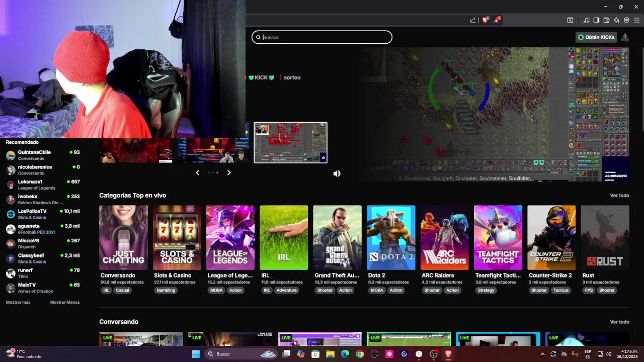Image resolution: width=644 pixels, height=362 pixels.
Task: Open the Grand Theft Auto V category card
Action: pyautogui.click(x=337, y=237)
